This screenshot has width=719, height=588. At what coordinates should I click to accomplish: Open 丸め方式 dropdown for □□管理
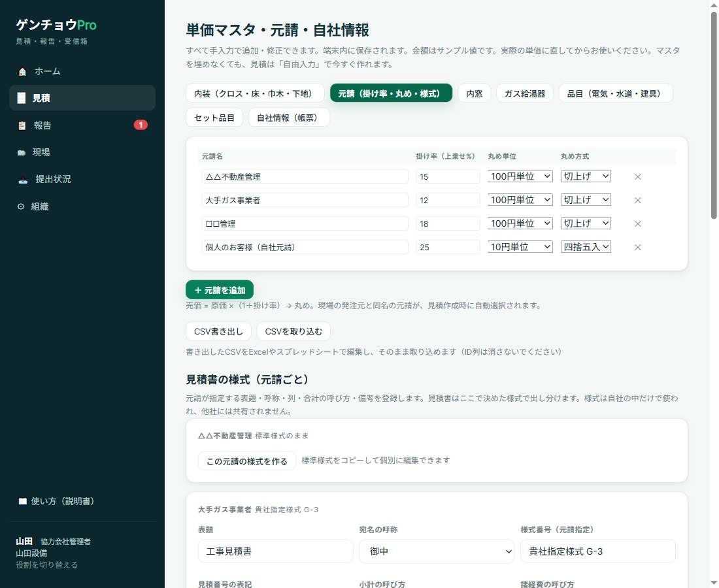pos(586,223)
